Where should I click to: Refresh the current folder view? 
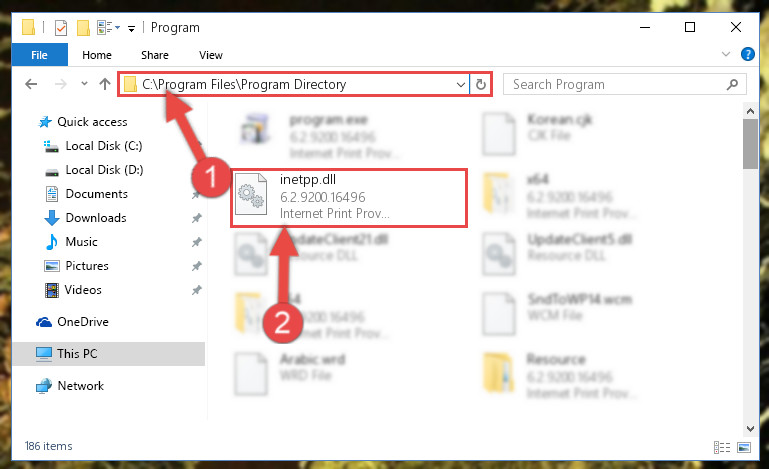click(481, 84)
